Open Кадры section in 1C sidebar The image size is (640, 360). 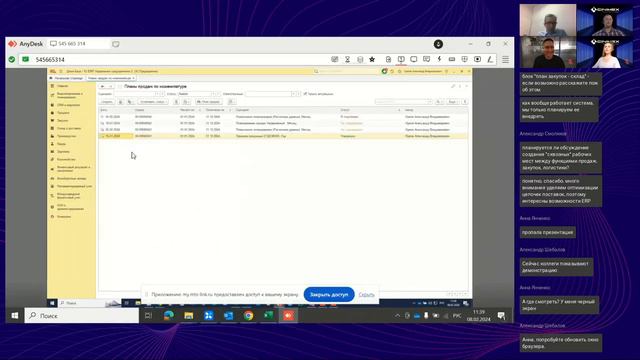[61, 144]
